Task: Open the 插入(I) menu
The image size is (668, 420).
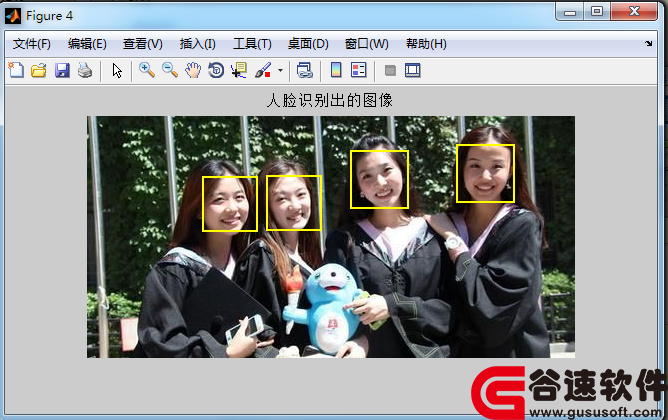Action: [x=198, y=43]
